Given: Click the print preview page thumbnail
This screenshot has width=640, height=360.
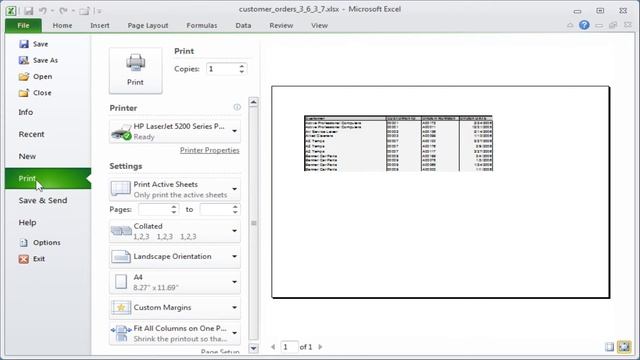Looking at the screenshot, I should tap(441, 192).
